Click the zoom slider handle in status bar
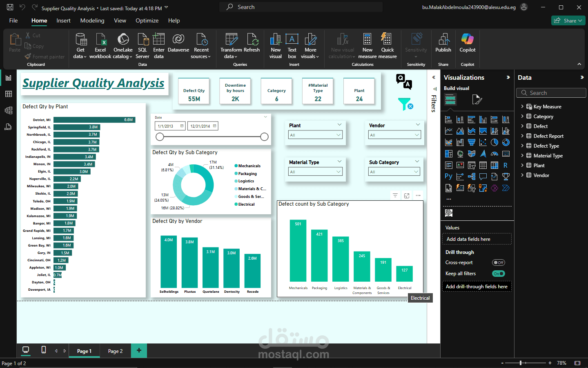 point(521,363)
